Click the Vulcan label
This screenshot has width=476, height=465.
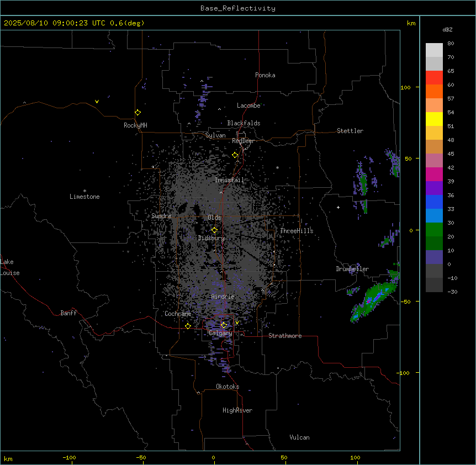click(x=300, y=437)
